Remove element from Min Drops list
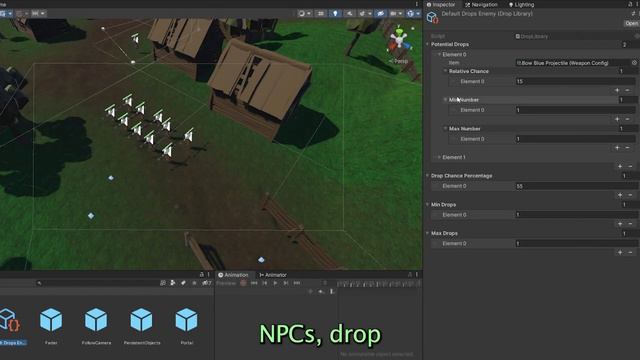The image size is (640, 360). click(x=631, y=224)
